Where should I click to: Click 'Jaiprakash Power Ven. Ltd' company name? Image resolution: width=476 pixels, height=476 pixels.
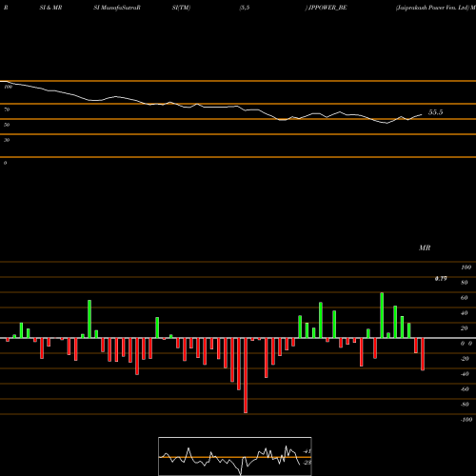click(432, 8)
